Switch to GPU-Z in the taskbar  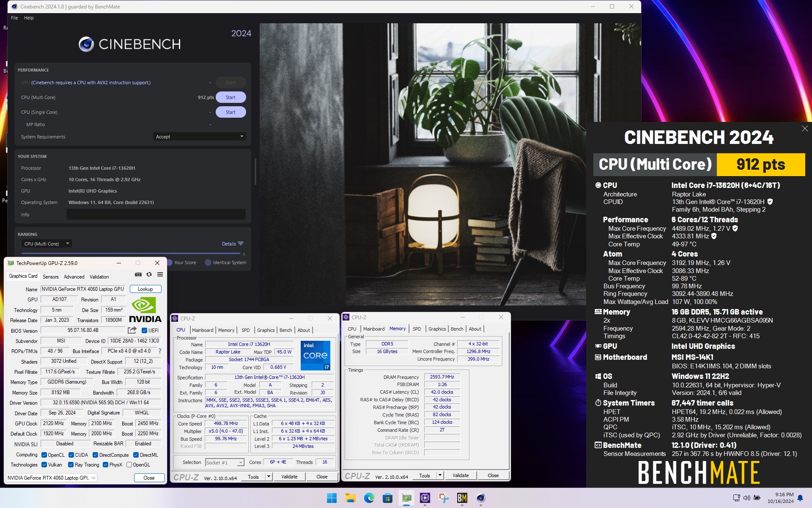click(406, 498)
